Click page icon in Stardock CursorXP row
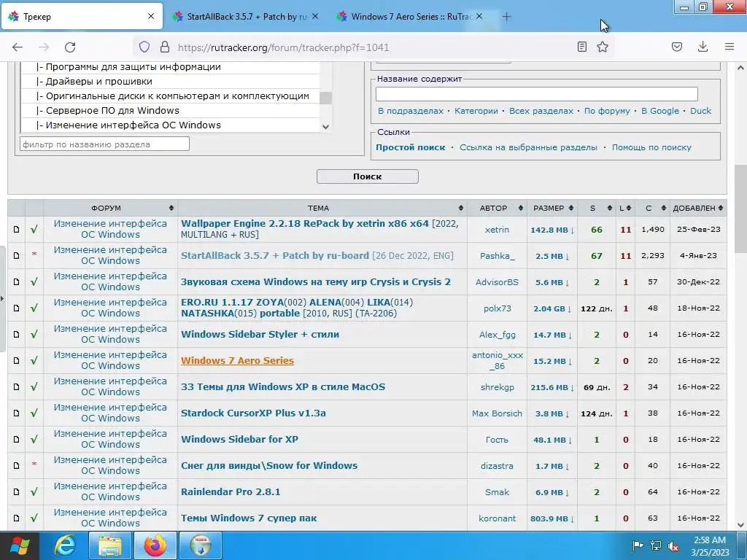The image size is (747, 560). coord(16,413)
